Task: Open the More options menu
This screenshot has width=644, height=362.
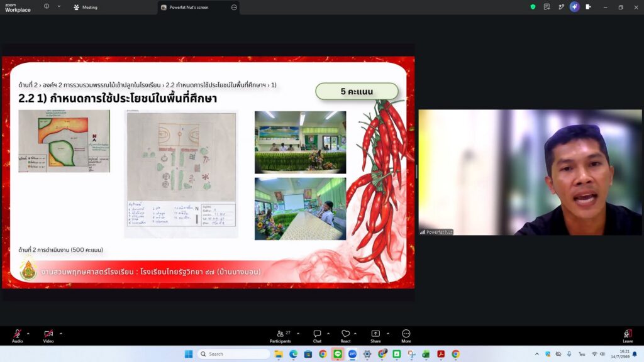Action: click(x=406, y=336)
